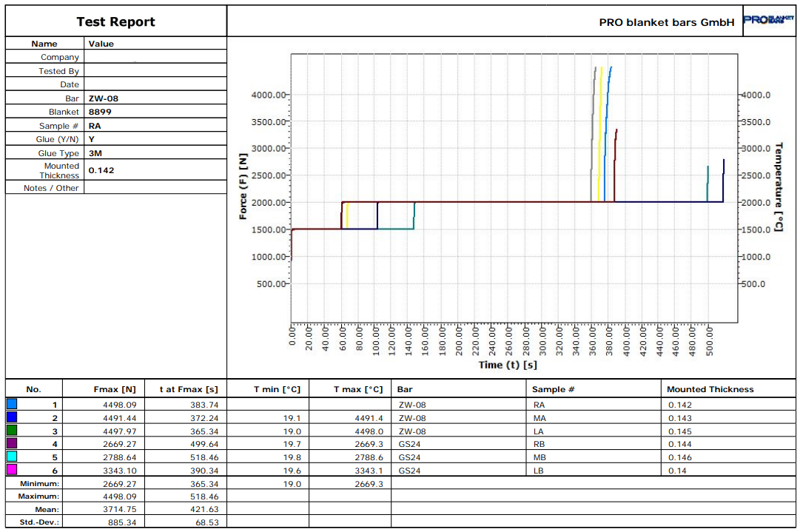The image size is (800, 532).
Task: Click the Mean Fmax value 3714.75
Action: pyautogui.click(x=120, y=510)
